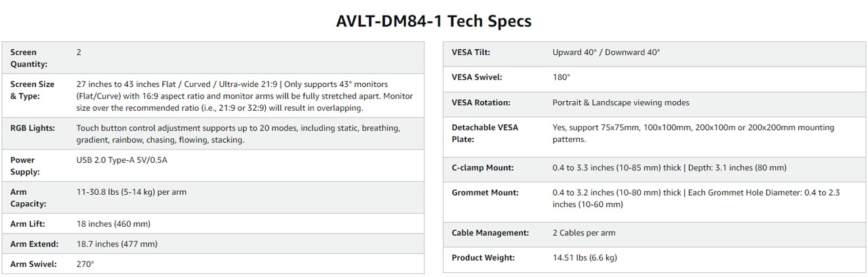This screenshot has height=277, width=868.
Task: Click the RGB Lights row label
Action: [33, 128]
